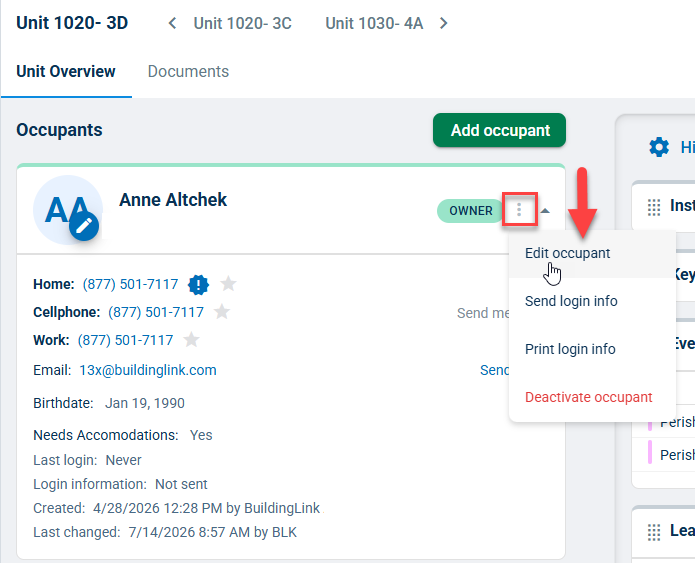Mark Work phone as primary with star
This screenshot has width=695, height=563.
(191, 340)
